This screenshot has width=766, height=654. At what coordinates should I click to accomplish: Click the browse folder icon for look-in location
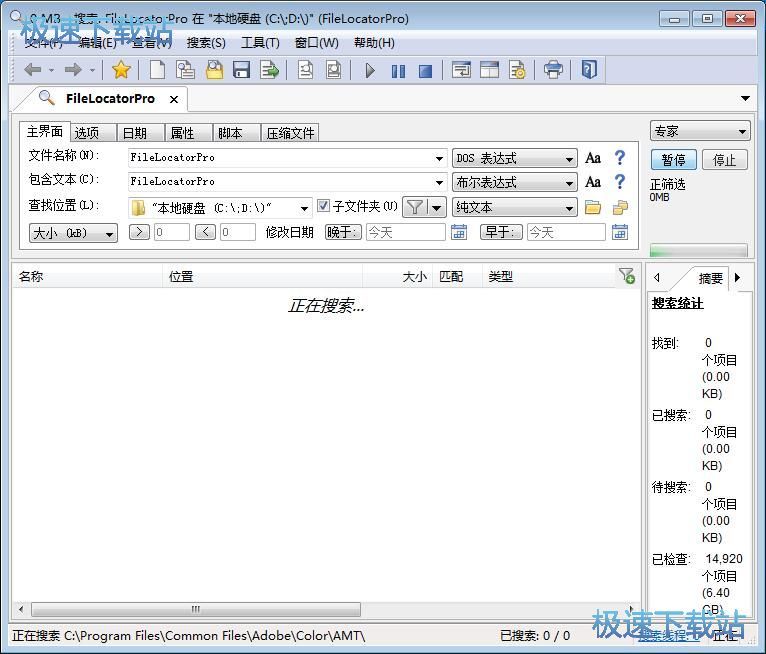pyautogui.click(x=593, y=208)
